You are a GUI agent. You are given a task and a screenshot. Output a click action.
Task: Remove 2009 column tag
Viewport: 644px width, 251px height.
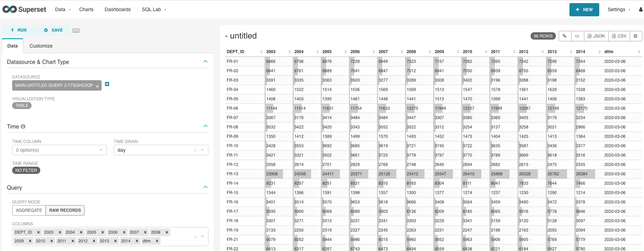[x=30, y=241]
